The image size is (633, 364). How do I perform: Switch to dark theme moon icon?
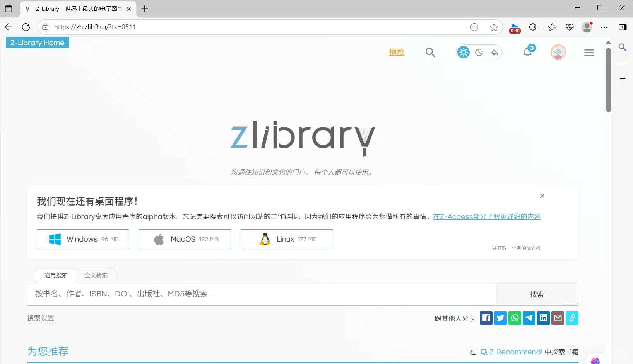coord(479,52)
